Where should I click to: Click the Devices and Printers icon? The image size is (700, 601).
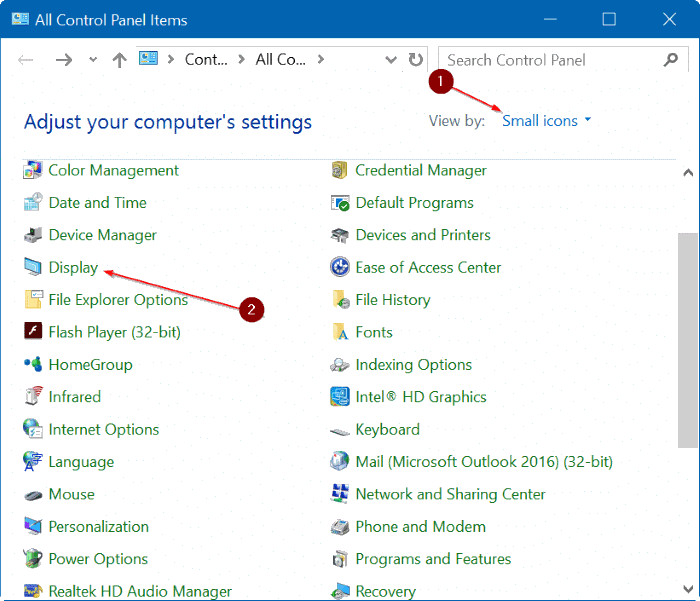pos(340,235)
